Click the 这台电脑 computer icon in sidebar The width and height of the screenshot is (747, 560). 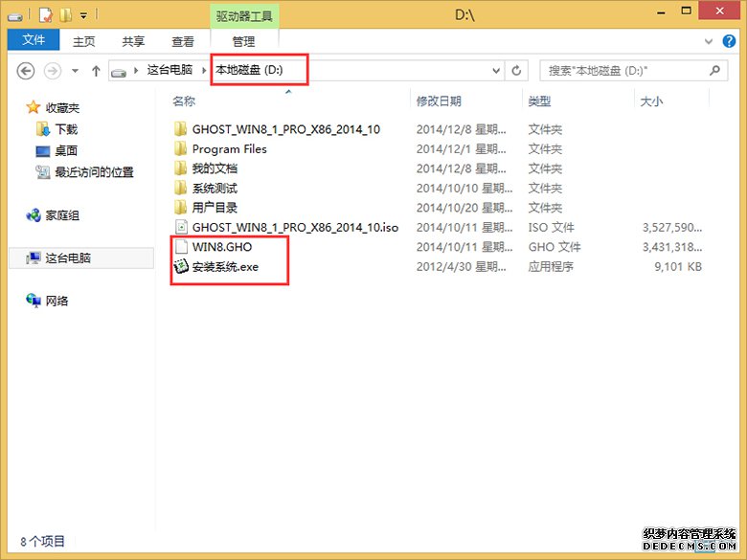tap(34, 258)
